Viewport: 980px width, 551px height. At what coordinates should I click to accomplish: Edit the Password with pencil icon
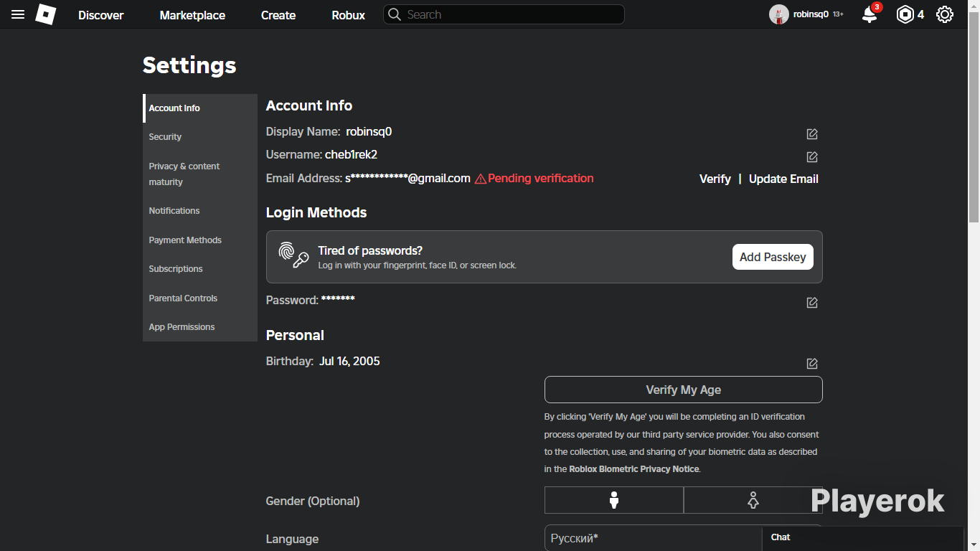812,303
